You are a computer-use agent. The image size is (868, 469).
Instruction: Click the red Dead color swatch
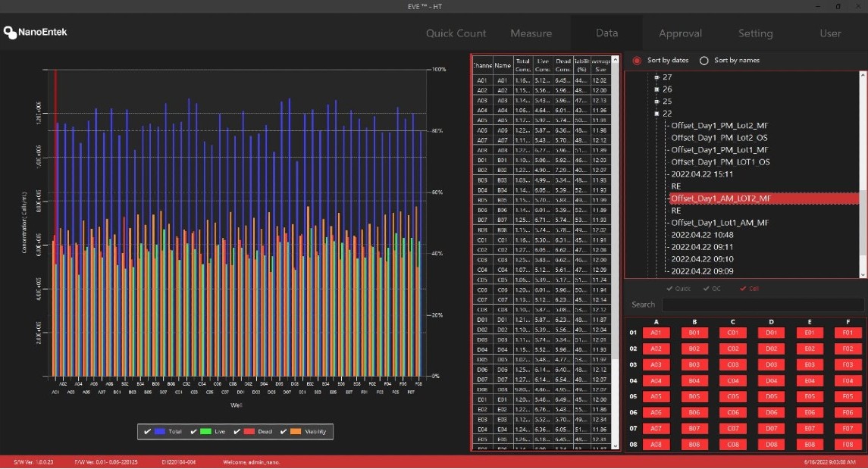(x=249, y=431)
